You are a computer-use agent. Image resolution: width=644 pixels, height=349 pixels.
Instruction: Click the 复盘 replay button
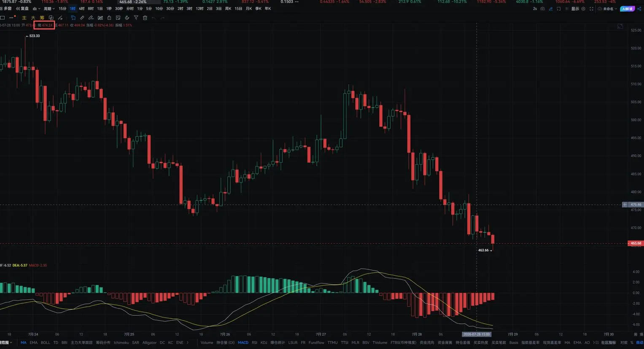pyautogui.click(x=23, y=8)
